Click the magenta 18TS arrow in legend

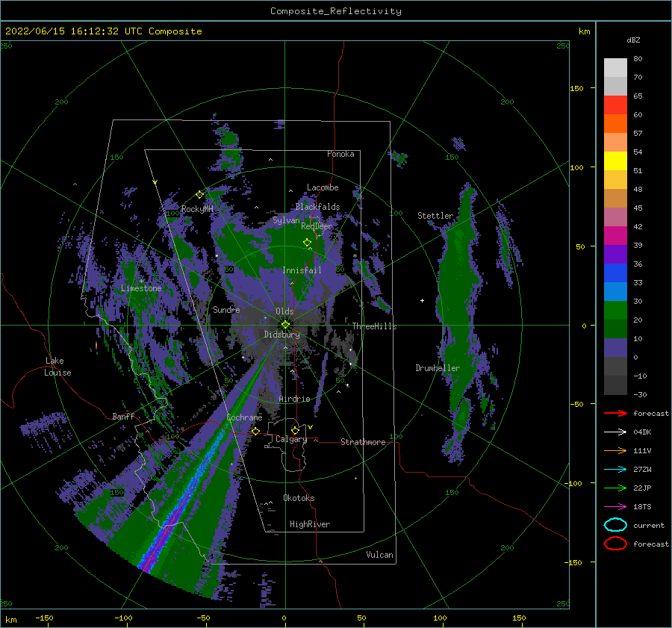pos(615,506)
